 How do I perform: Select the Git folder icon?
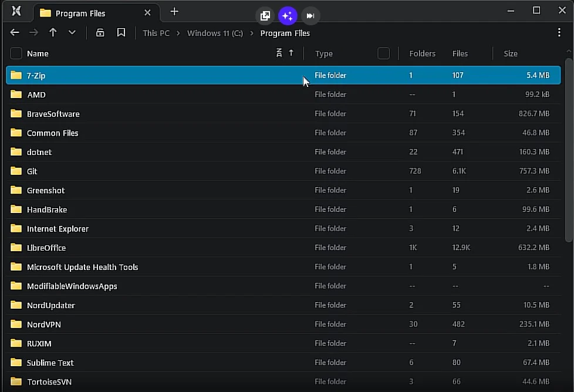tap(16, 171)
